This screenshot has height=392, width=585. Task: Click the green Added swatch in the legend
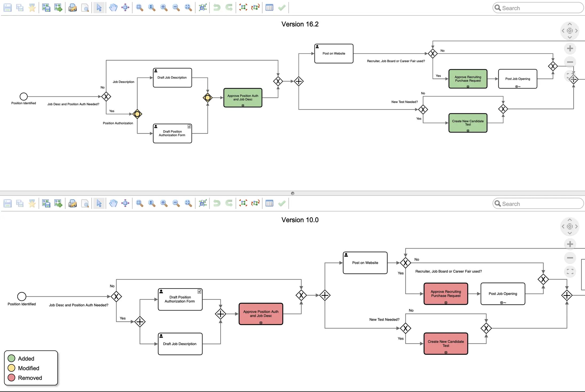click(11, 358)
